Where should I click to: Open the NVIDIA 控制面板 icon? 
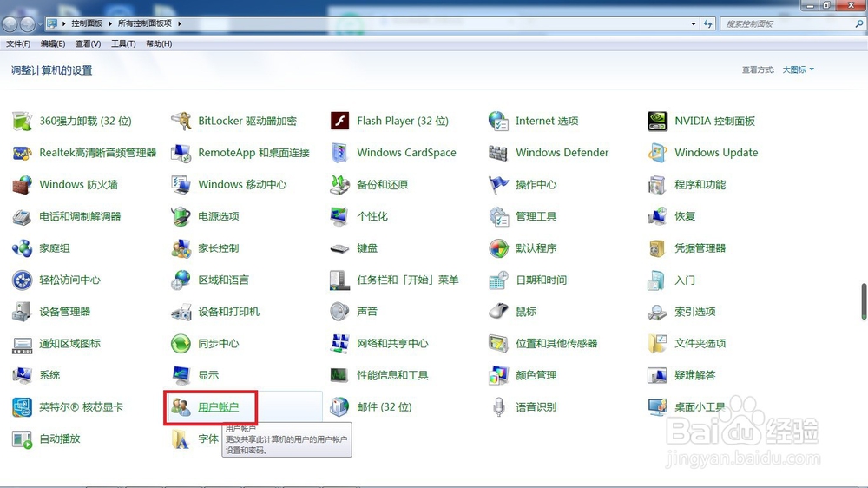tap(657, 121)
